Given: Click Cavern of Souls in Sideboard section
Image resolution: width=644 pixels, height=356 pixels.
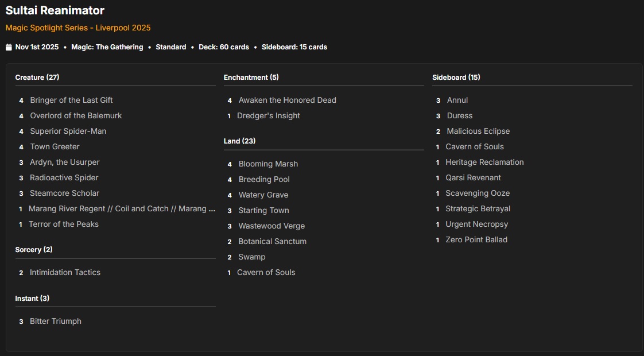Looking at the screenshot, I should [474, 147].
